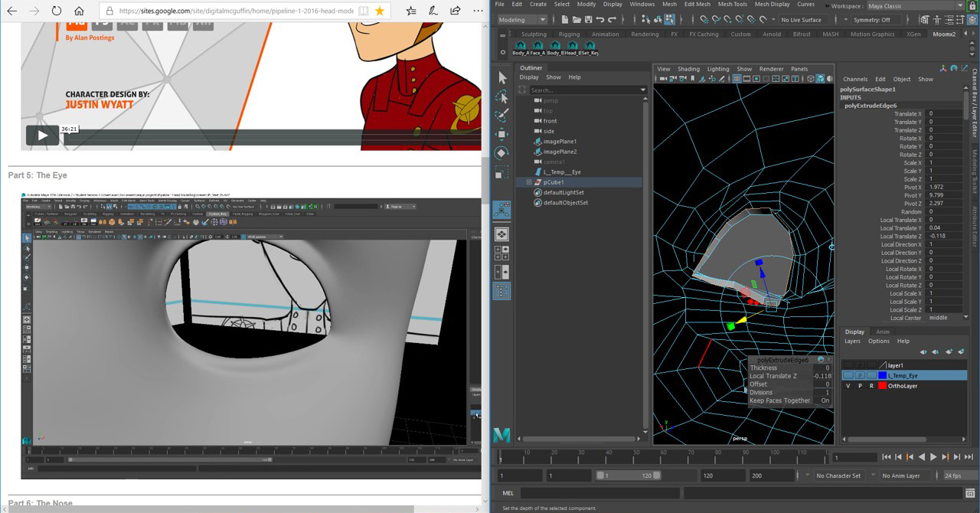The width and height of the screenshot is (980, 513).
Task: Select imagePlane1 in the Outliner
Action: (560, 142)
